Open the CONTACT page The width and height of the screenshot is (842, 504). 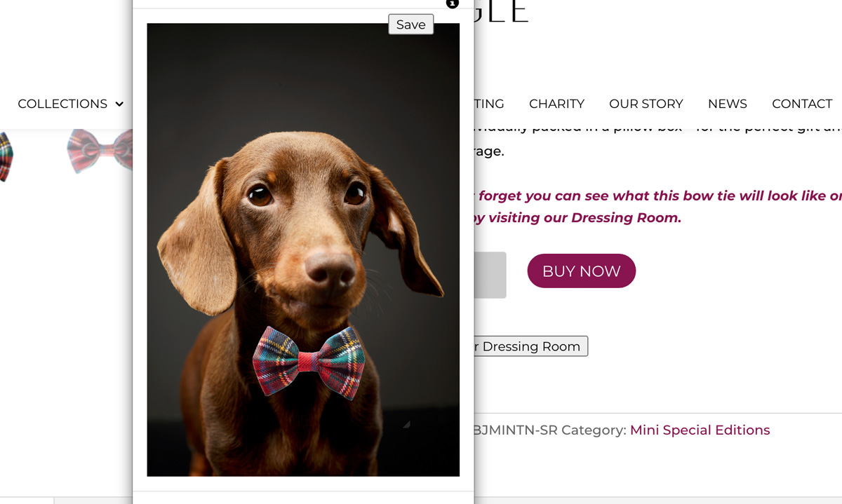pos(801,104)
